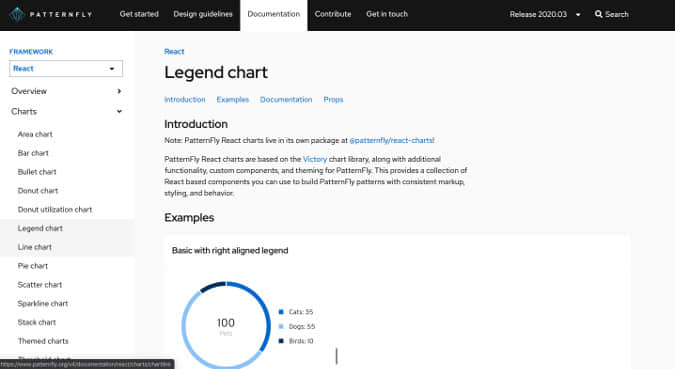The width and height of the screenshot is (675, 369).
Task: Select Legend chart in sidebar
Action: point(40,228)
